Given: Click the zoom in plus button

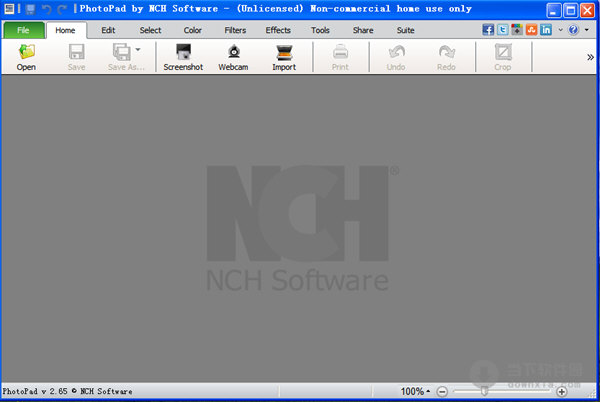Looking at the screenshot, I should click(562, 392).
